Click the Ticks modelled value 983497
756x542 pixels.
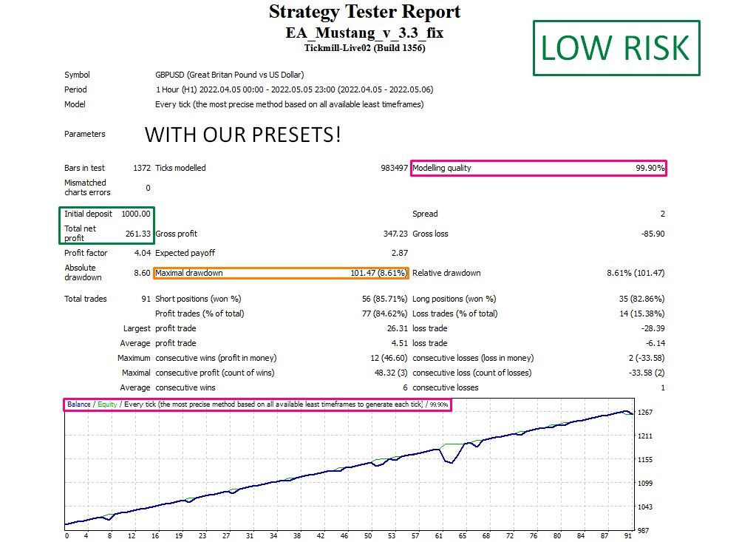(394, 168)
